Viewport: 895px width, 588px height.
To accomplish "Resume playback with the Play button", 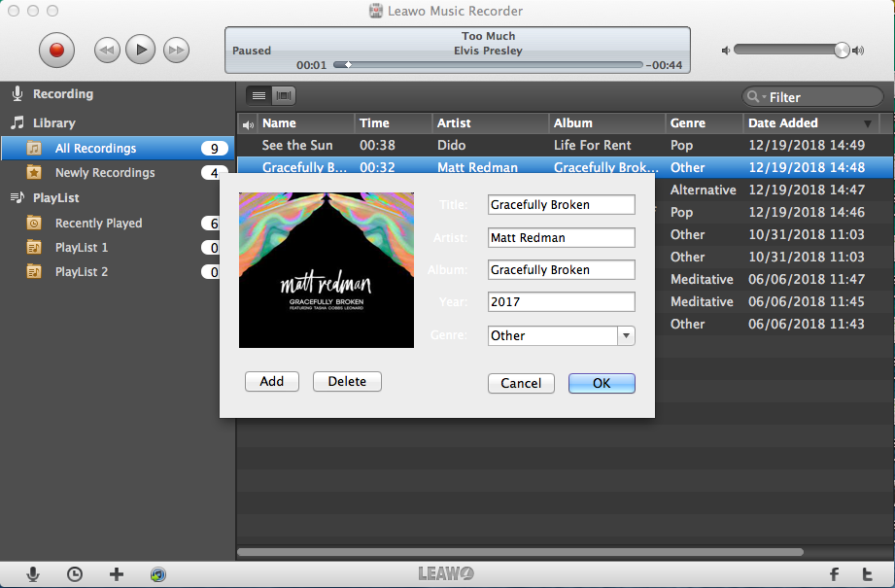I will tap(140, 50).
